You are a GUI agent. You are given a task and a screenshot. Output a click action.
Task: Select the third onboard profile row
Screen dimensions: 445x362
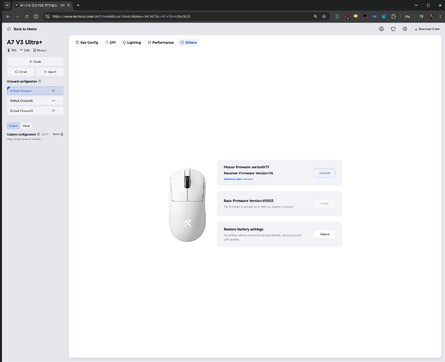35,111
